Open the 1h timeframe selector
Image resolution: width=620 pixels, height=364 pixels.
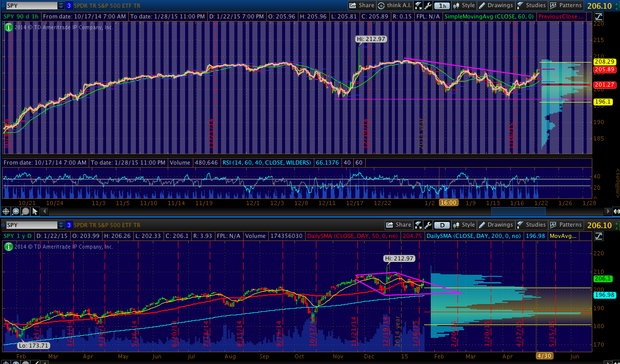pyautogui.click(x=442, y=6)
